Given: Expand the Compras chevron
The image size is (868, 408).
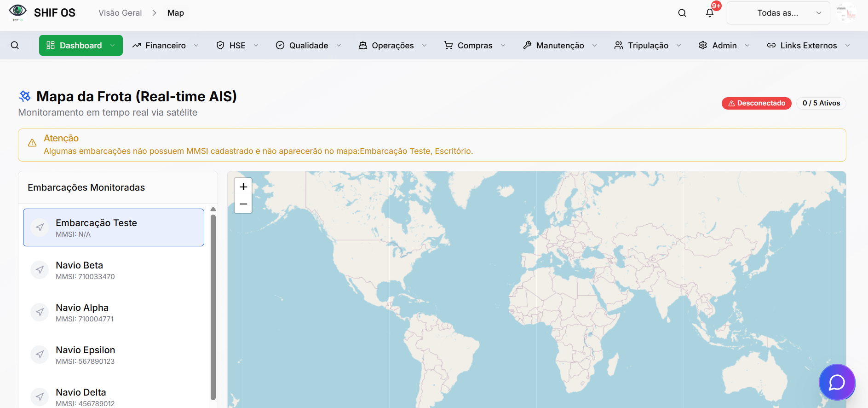Looking at the screenshot, I should 503,45.
